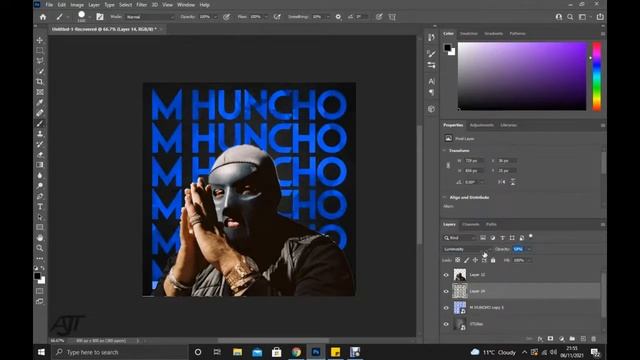Toggle lock image pixels brush icon
Viewport: 640px width, 360px height.
tap(467, 260)
